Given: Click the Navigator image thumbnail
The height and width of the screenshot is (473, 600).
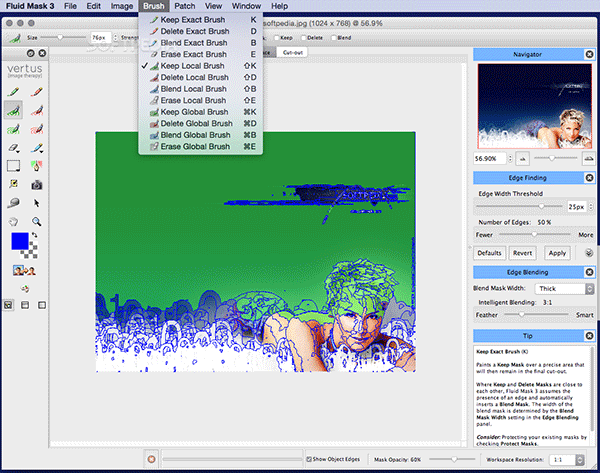Looking at the screenshot, I should [535, 106].
